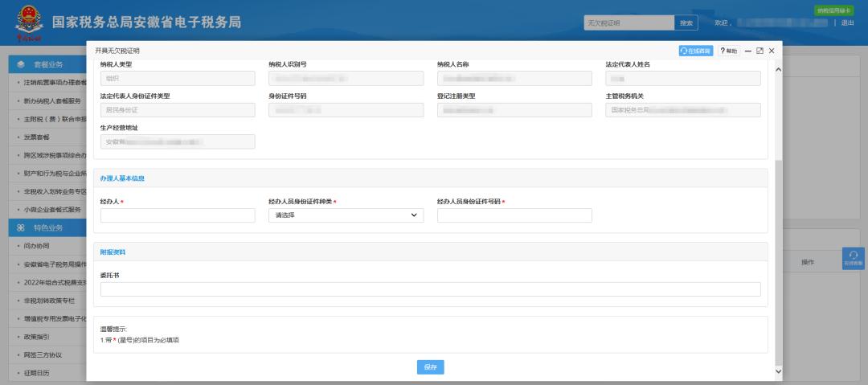Click the 委托书 attachment field
868x385 pixels.
click(430, 289)
